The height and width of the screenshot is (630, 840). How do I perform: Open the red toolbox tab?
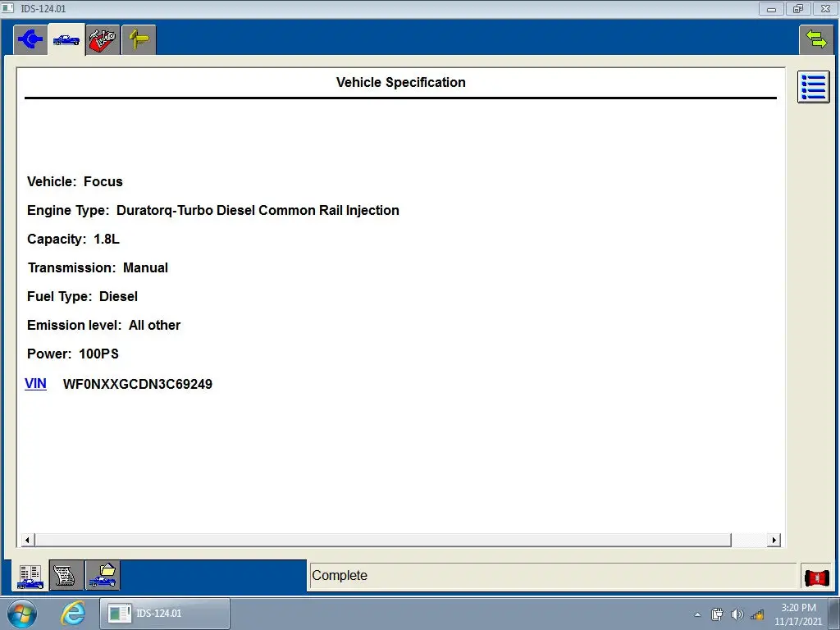[103, 39]
